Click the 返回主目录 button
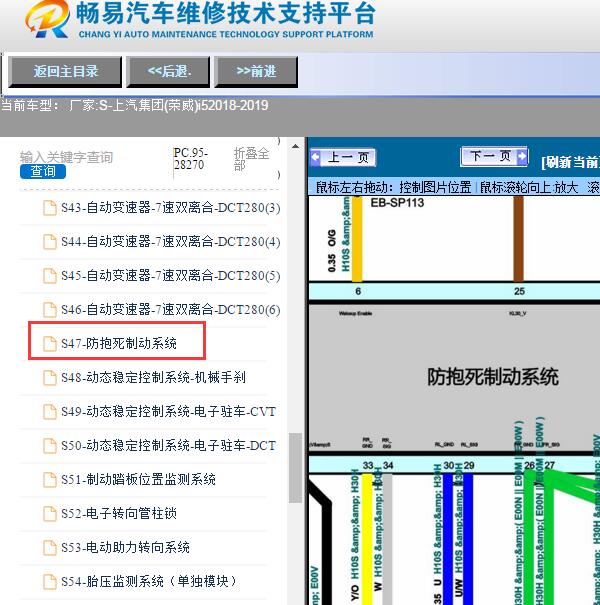 65,71
